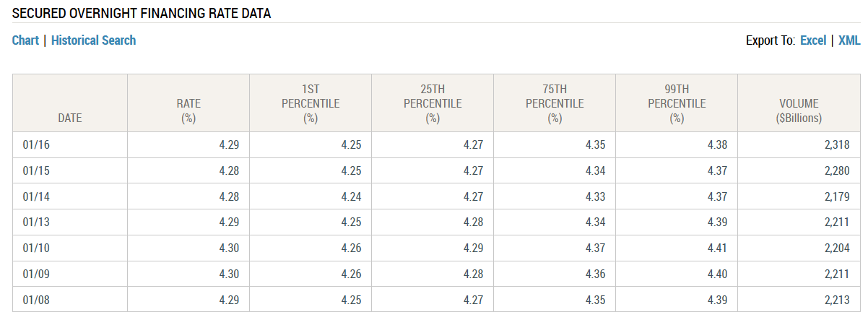Select the 01/15 date cell
This screenshot has width=868, height=312.
36,170
